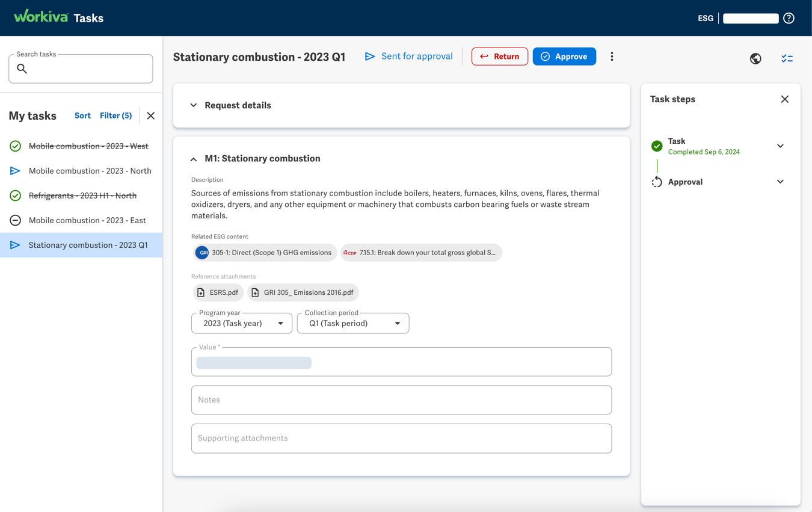The height and width of the screenshot is (512, 812).
Task: Expand the Approval step details chevron
Action: coord(780,182)
